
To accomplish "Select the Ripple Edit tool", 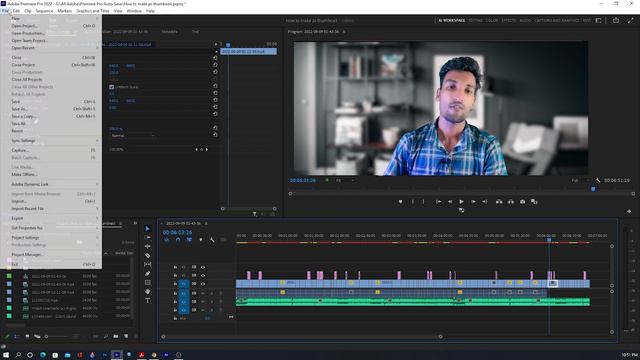I will [148, 247].
